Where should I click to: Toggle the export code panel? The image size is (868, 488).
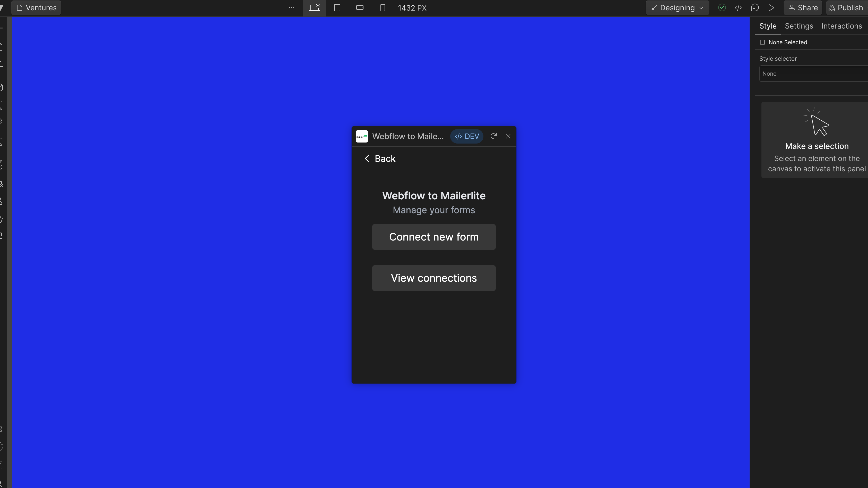pos(738,8)
